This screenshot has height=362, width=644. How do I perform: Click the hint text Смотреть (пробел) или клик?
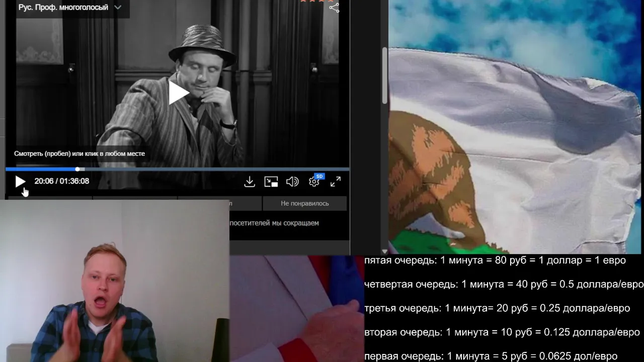(x=79, y=153)
